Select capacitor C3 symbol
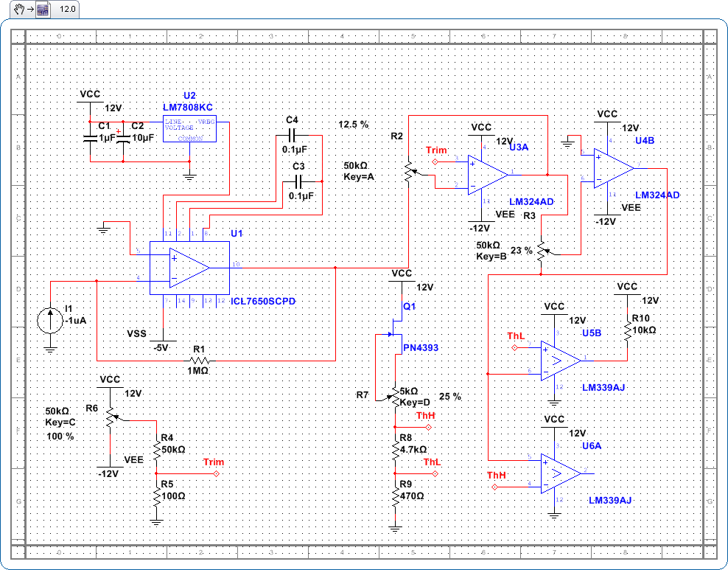This screenshot has height=570, width=728. tap(298, 181)
